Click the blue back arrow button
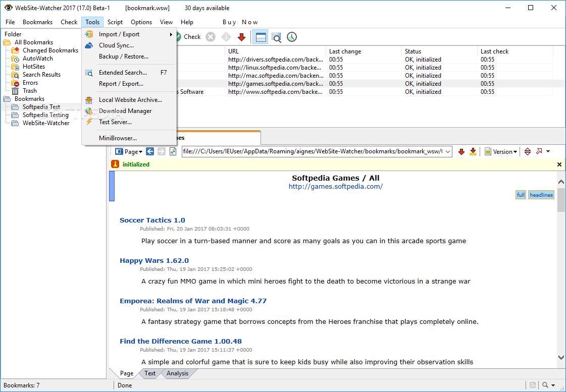 tap(150, 151)
